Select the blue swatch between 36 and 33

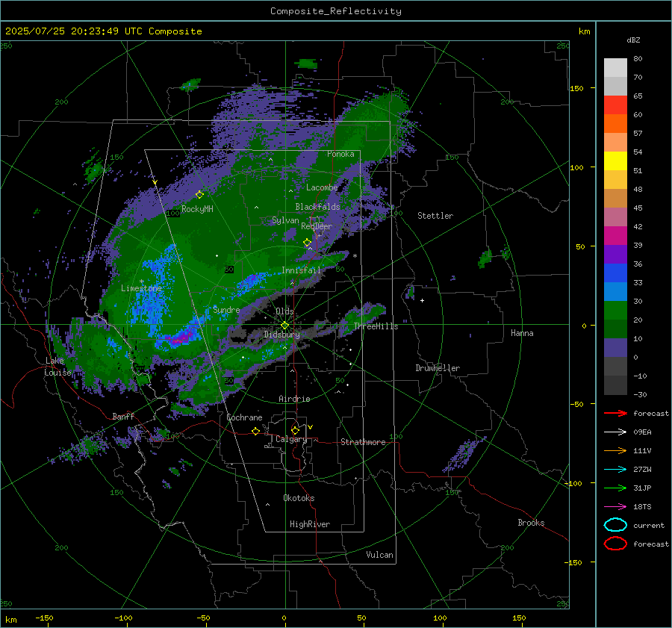615,273
